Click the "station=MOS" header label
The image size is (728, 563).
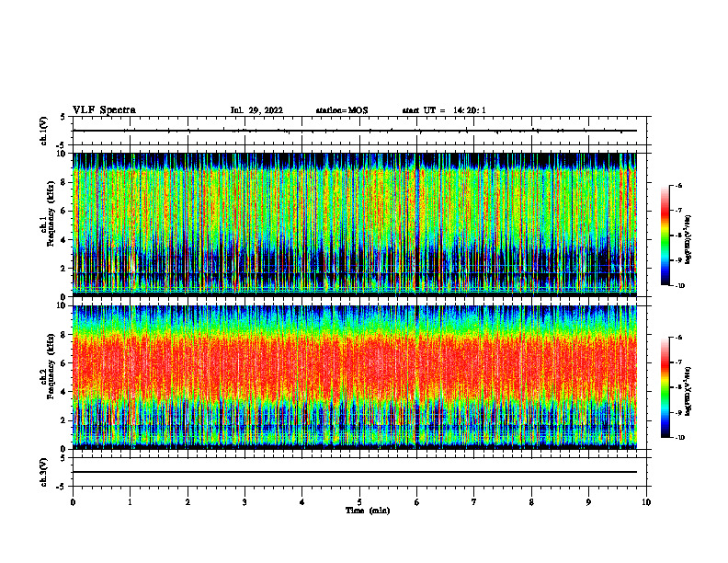click(x=342, y=110)
